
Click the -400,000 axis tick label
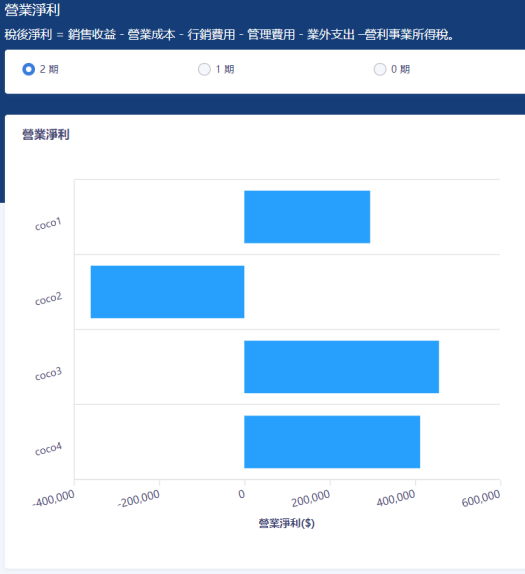tap(53, 499)
